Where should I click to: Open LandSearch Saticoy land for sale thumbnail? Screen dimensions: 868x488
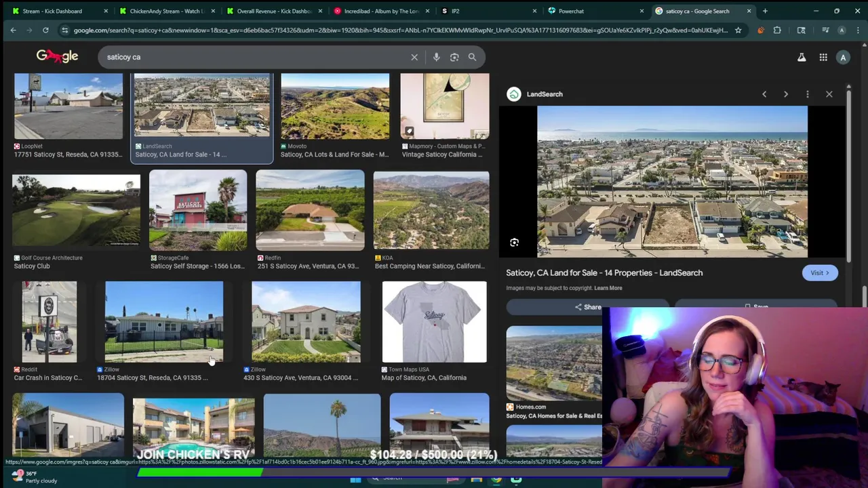[x=201, y=105]
